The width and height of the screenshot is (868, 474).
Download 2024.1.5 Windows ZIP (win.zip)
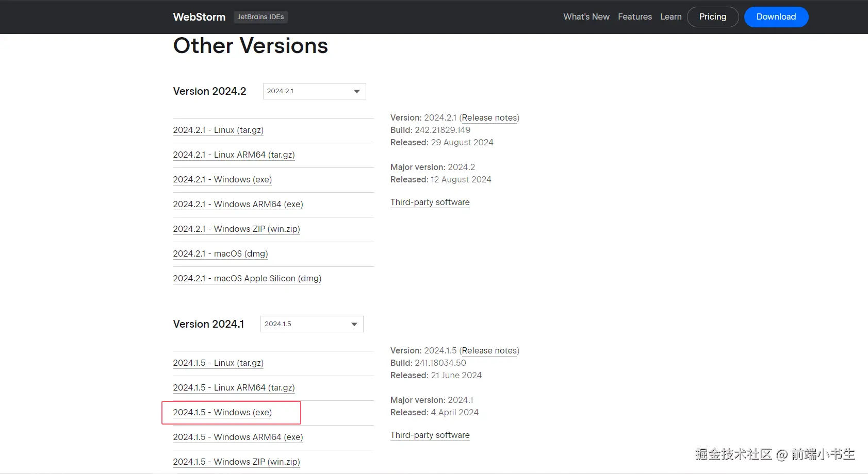(x=236, y=462)
